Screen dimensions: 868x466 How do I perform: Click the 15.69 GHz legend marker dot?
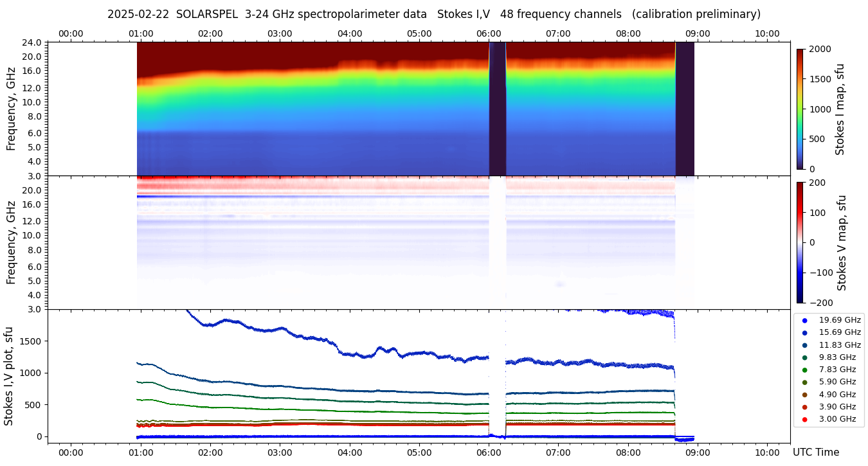[x=804, y=332]
